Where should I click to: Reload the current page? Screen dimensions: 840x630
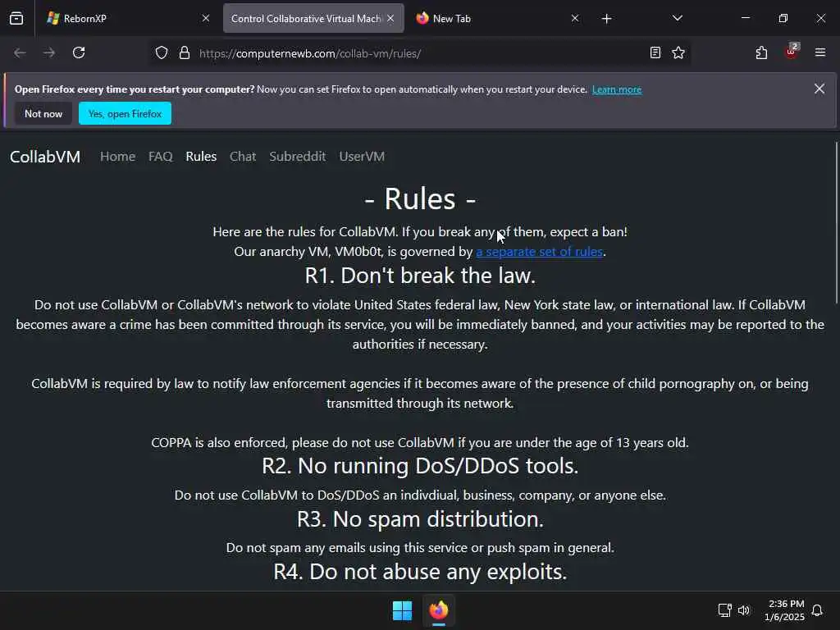click(x=79, y=52)
